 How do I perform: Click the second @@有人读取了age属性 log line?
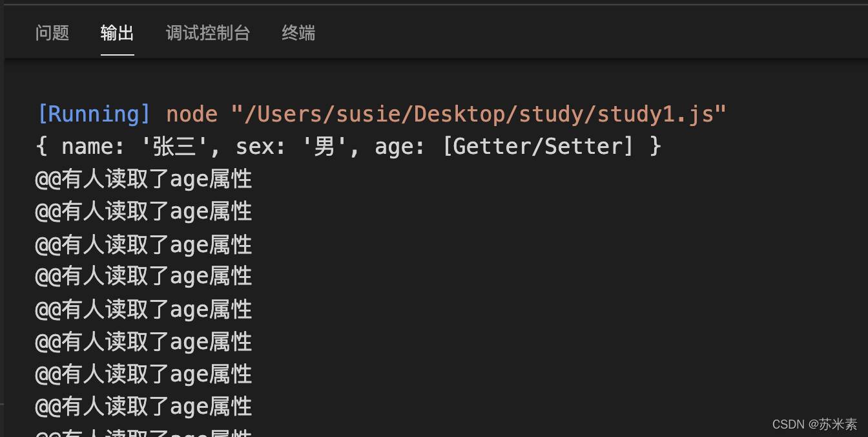[143, 211]
